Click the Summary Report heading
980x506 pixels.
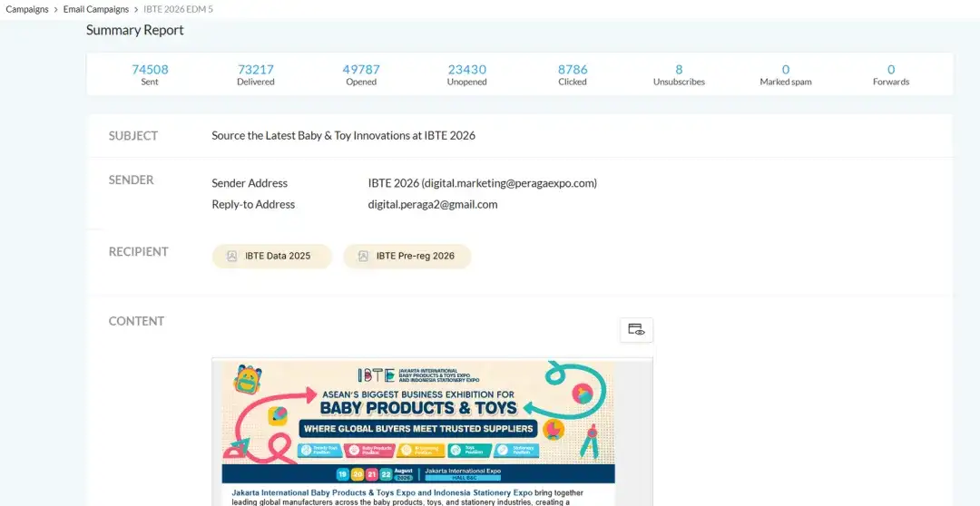click(x=135, y=30)
